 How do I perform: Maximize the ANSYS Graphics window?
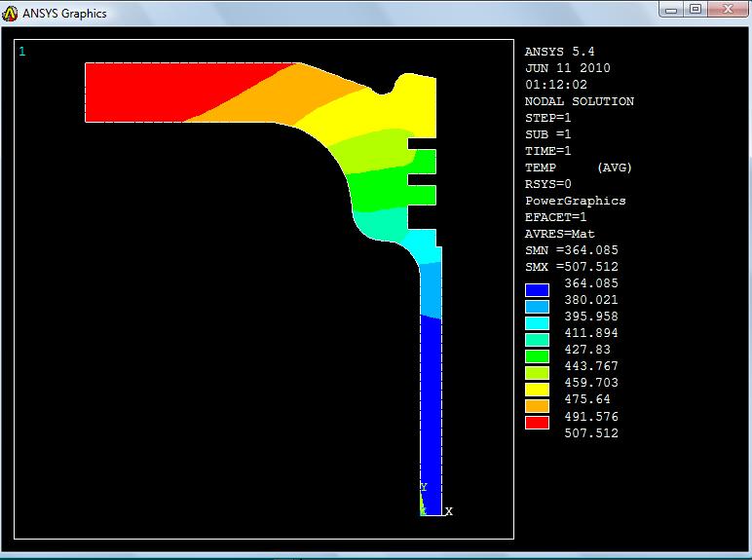(695, 9)
